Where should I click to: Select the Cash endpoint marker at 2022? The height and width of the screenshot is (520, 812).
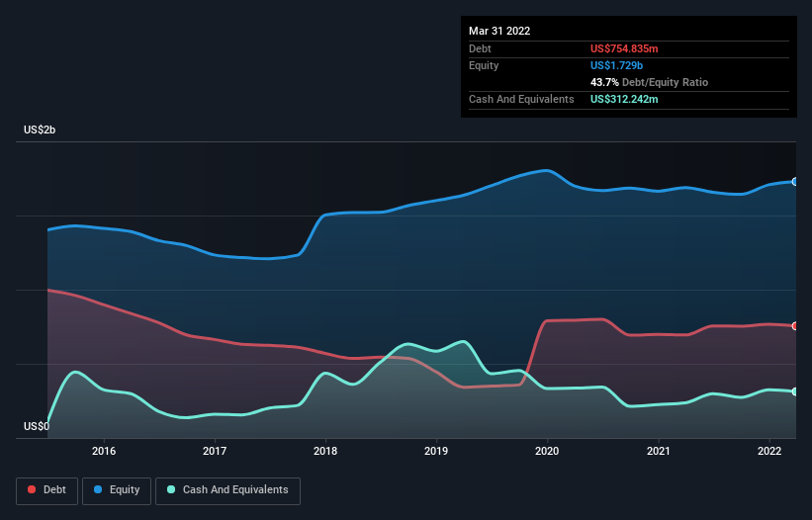(795, 391)
